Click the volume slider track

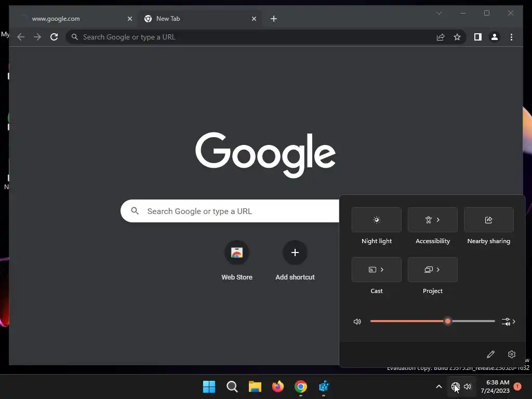(x=433, y=321)
